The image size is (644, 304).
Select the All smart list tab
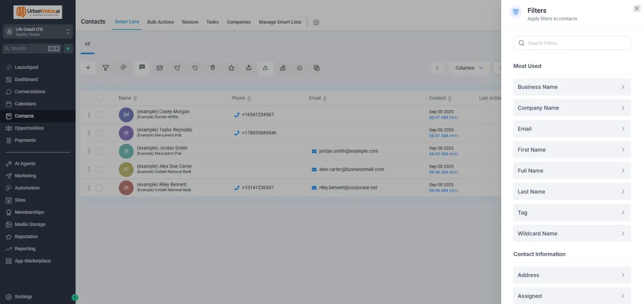click(x=87, y=44)
